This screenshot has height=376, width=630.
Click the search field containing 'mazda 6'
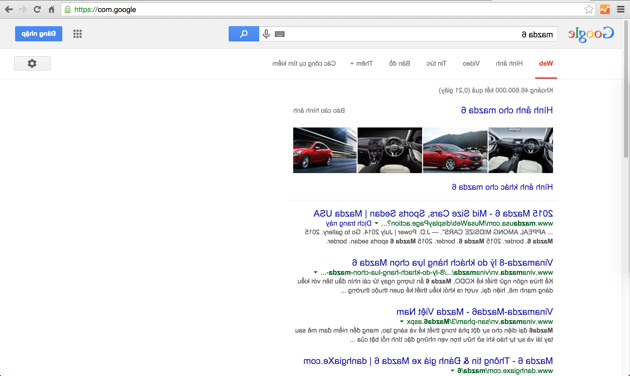click(408, 34)
